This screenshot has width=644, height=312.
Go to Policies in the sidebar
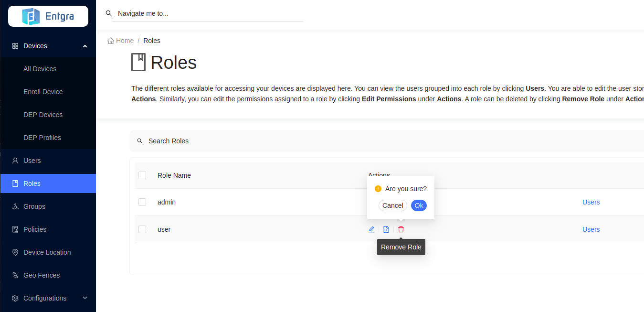(x=35, y=229)
